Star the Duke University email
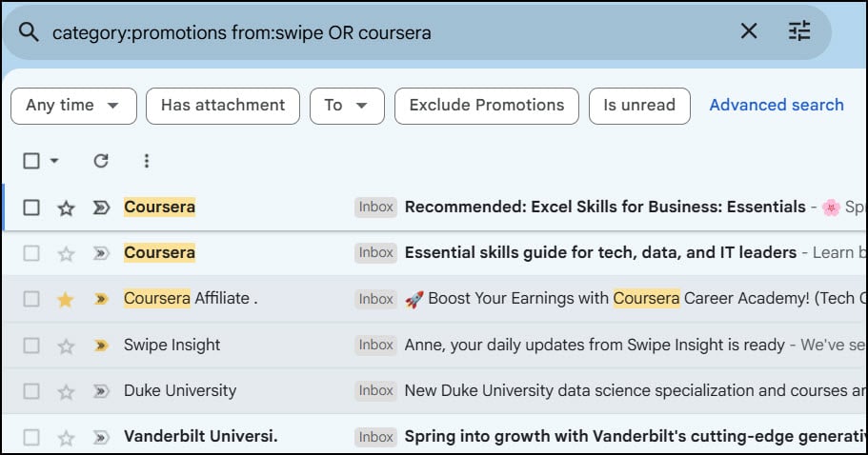 (x=66, y=391)
